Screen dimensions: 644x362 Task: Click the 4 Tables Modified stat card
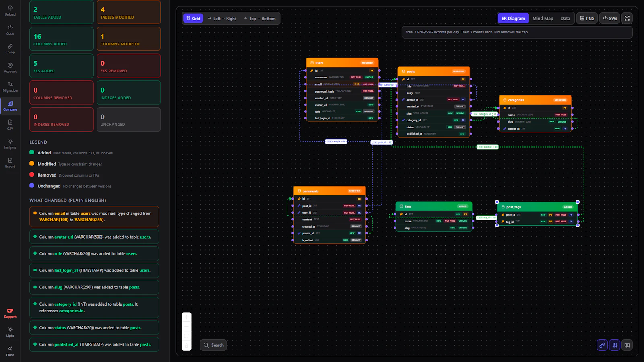128,12
